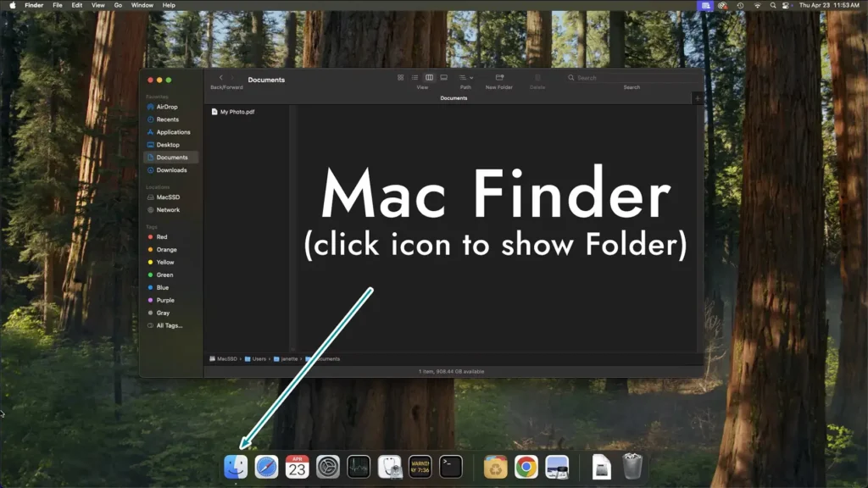
Task: Open the Go menu in the menu bar
Action: (119, 5)
